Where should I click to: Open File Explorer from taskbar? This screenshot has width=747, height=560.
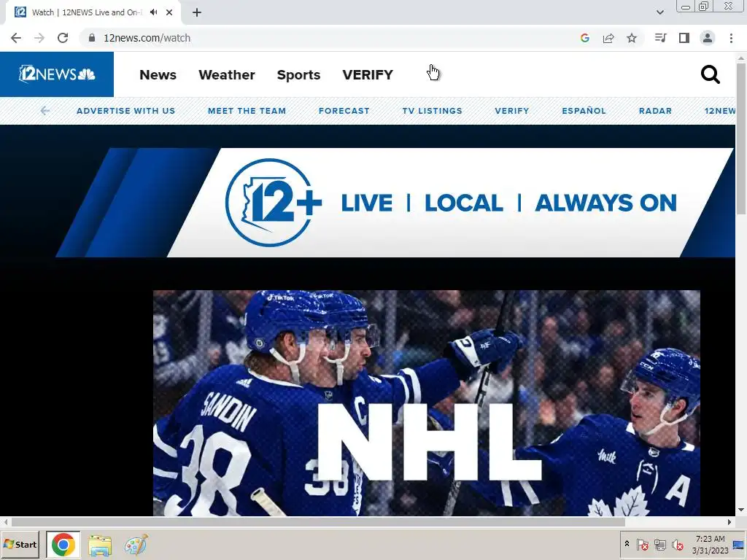tap(99, 545)
